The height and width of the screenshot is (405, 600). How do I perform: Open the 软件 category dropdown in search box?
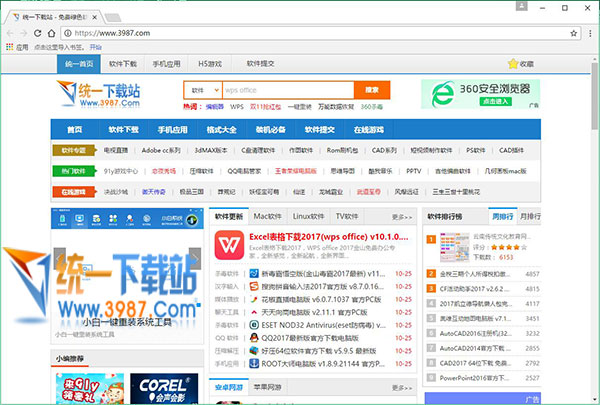[x=203, y=90]
